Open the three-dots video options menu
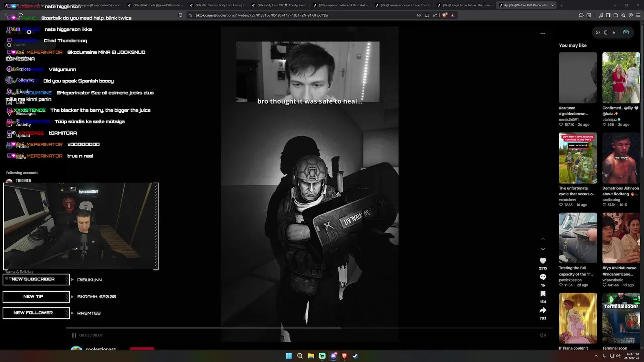The image size is (644, 362). (x=543, y=33)
